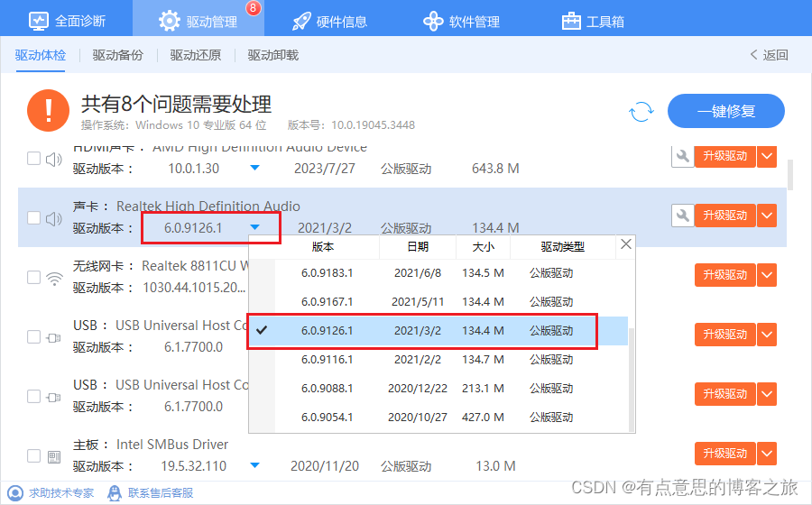Click 升级驱动 for first USB Universal Host
Screen dimensions: 812x505
[725, 335]
